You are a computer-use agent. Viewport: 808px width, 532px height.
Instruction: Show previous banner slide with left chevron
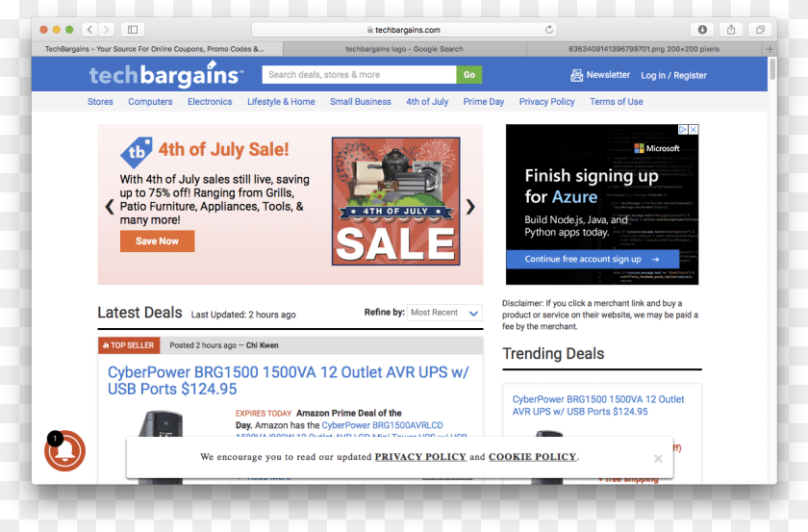pyautogui.click(x=110, y=207)
